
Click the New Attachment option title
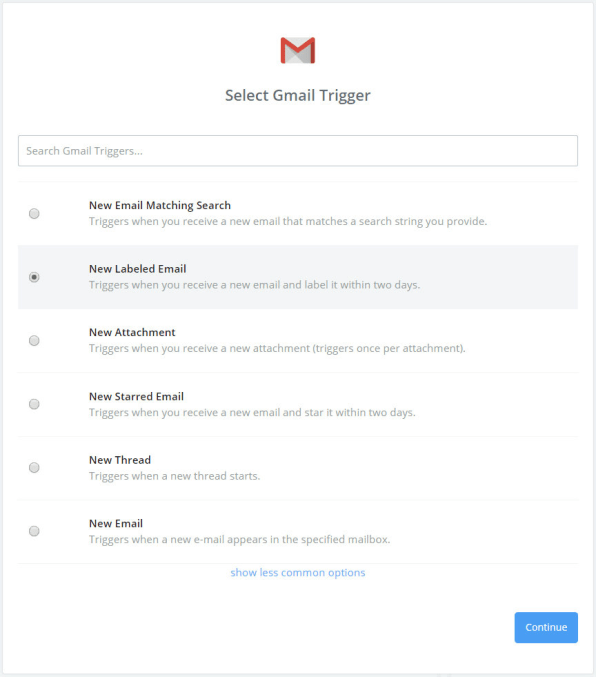(132, 332)
